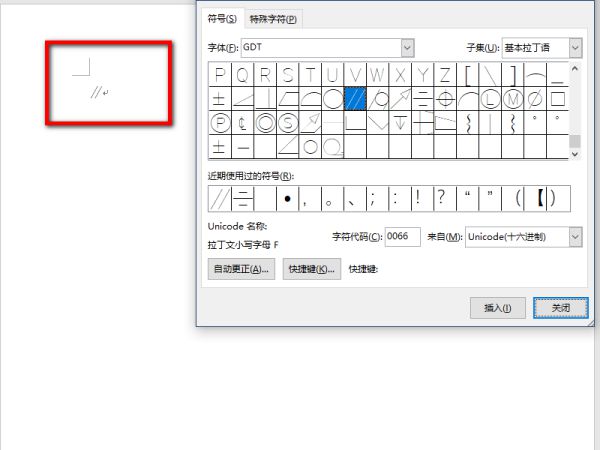600x450 pixels.
Task: Choose the perpendicularity symbol
Action: point(265,99)
